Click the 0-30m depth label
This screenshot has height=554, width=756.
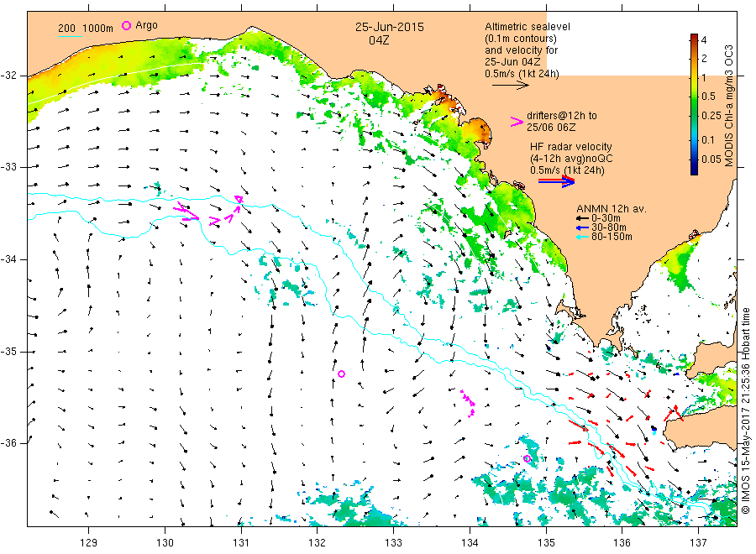[606, 218]
